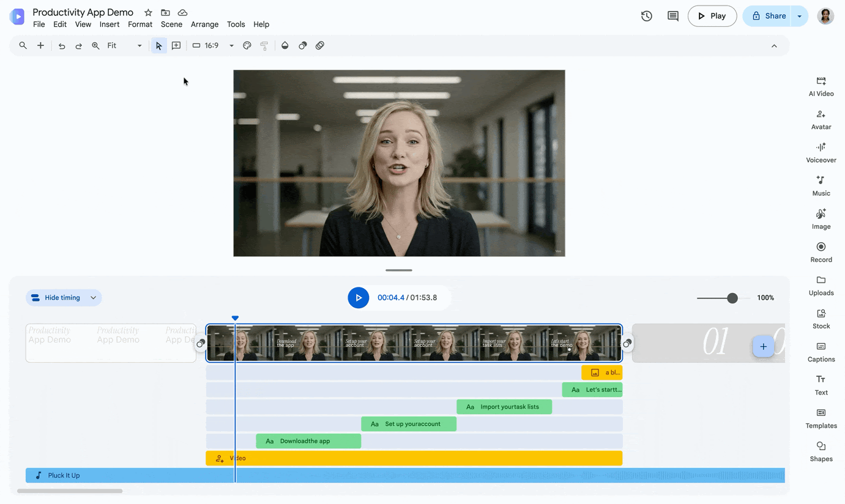Click the add comment toolbar icon
This screenshot has height=504, width=845.
point(176,45)
